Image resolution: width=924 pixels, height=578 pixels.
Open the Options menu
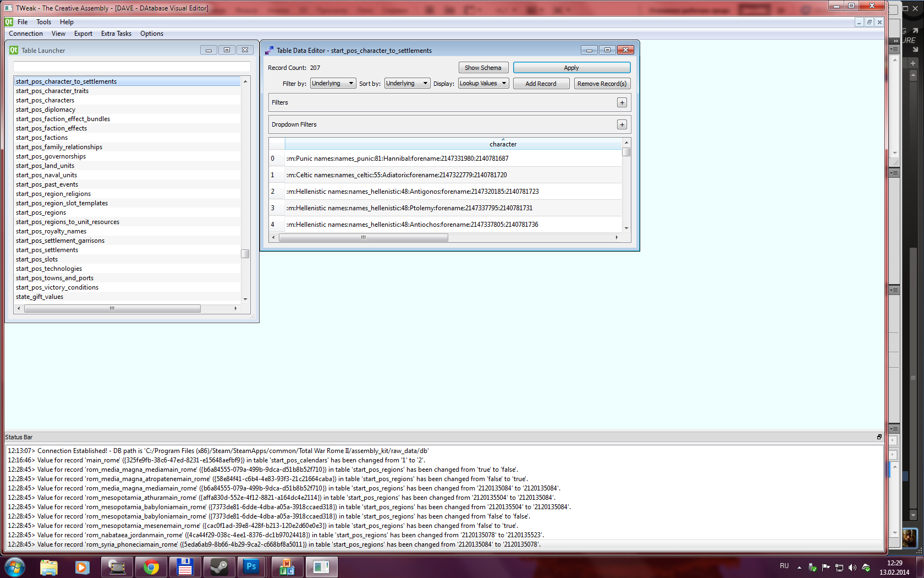pos(152,34)
